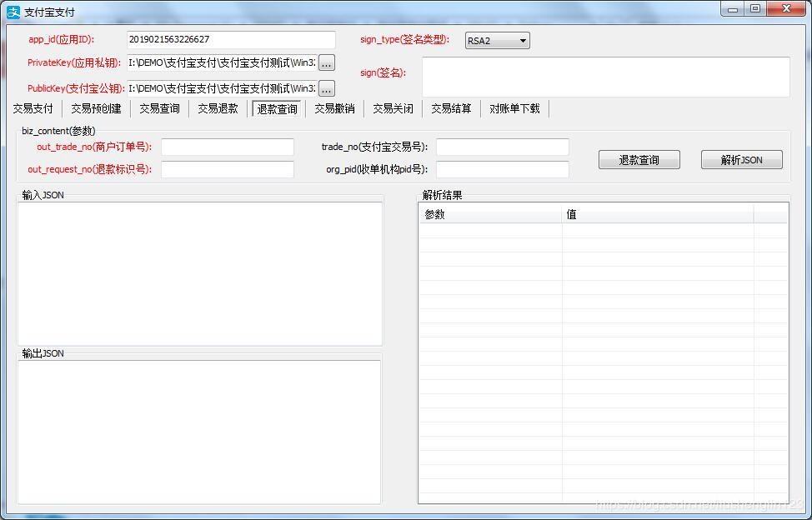Focus the out_trade_no input field
This screenshot has width=812, height=520.
228,147
